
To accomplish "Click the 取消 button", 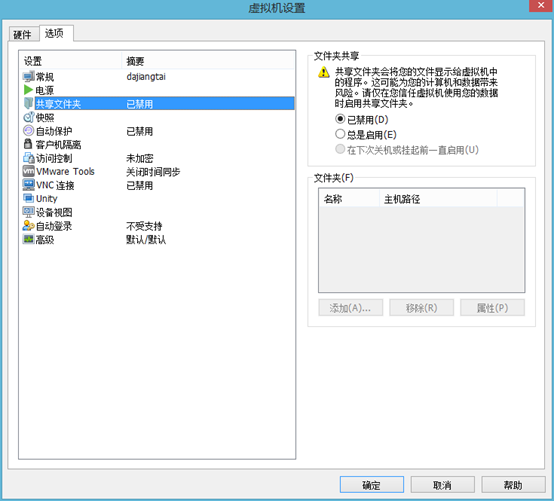I will click(442, 485).
